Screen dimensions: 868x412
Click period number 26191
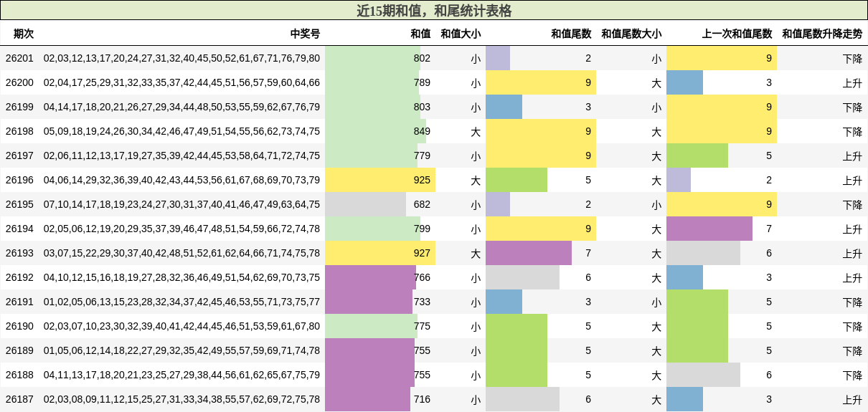(x=19, y=302)
